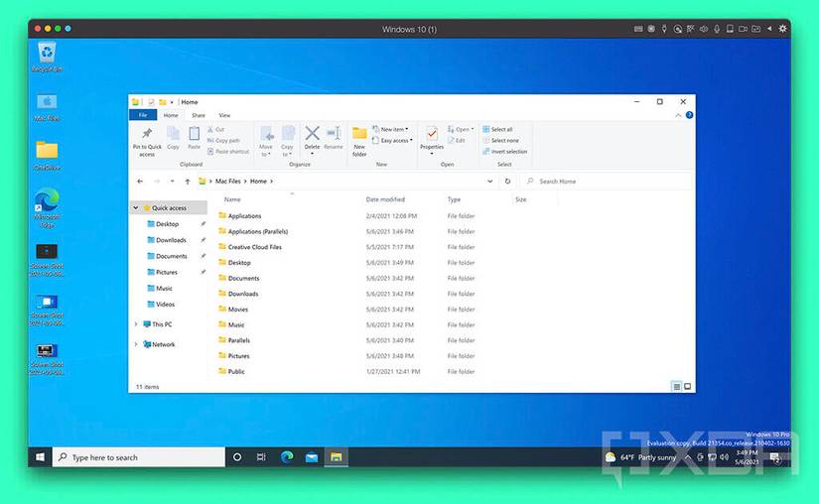Switch to the View tab
The image size is (819, 504).
224,115
